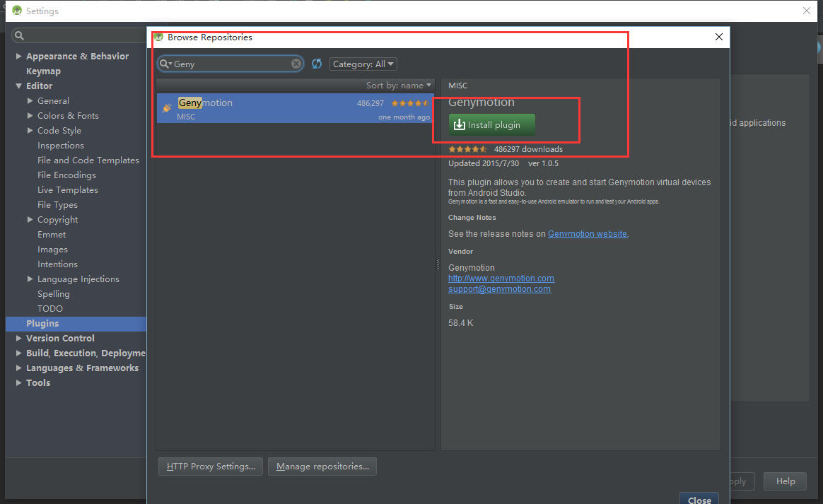The image size is (823, 504).
Task: Click the search magnifier icon in Browse Repositories
Action: 165,64
